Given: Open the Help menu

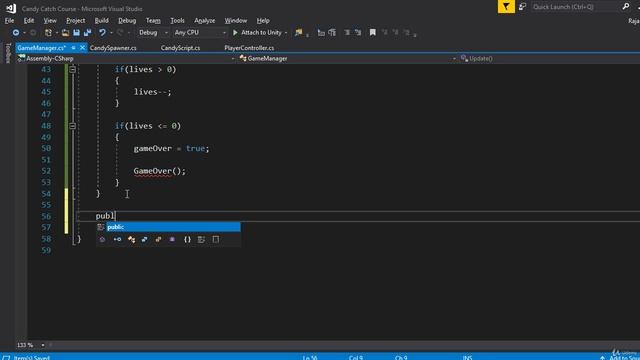Looking at the screenshot, I should pos(263,20).
